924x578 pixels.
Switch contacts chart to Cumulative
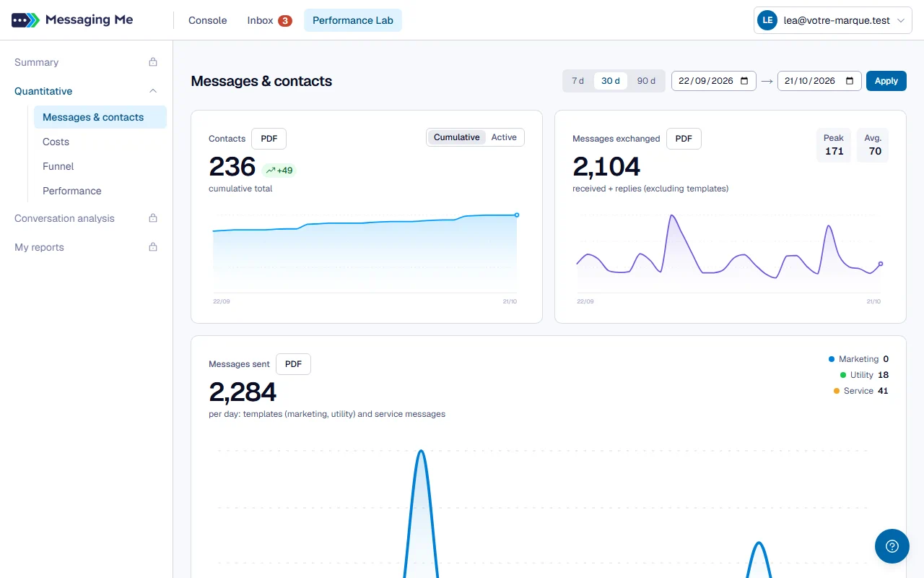pyautogui.click(x=457, y=137)
